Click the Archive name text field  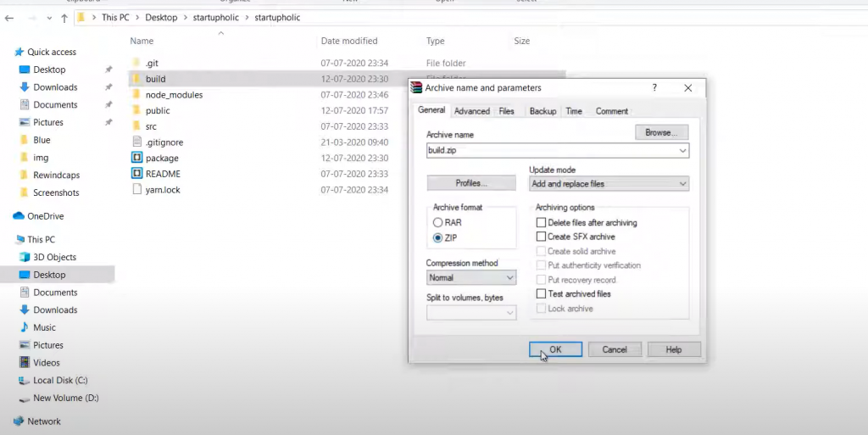click(x=551, y=151)
